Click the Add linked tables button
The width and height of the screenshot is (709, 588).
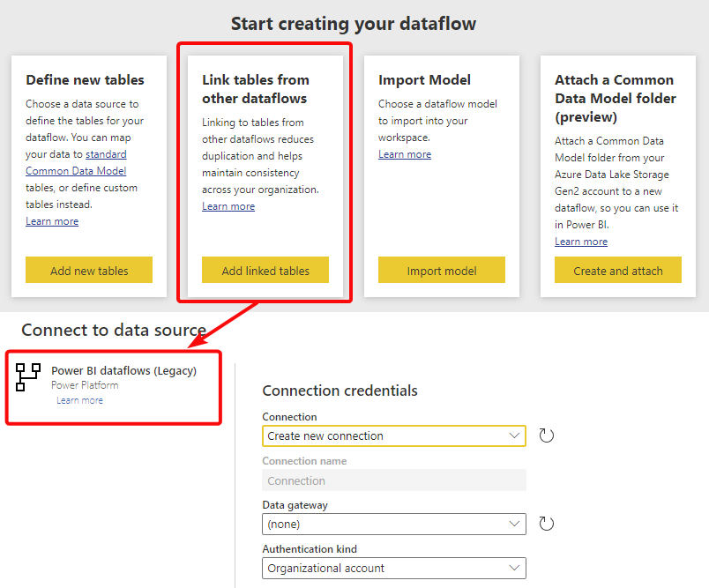tap(265, 271)
